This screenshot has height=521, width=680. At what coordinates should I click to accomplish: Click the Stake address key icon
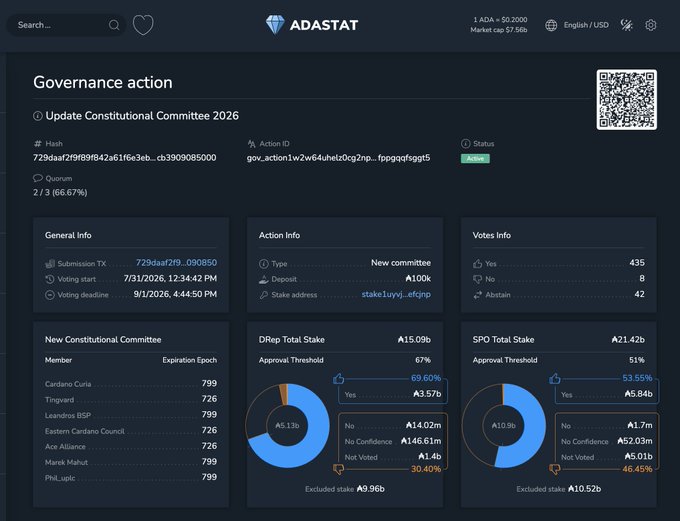(x=264, y=295)
